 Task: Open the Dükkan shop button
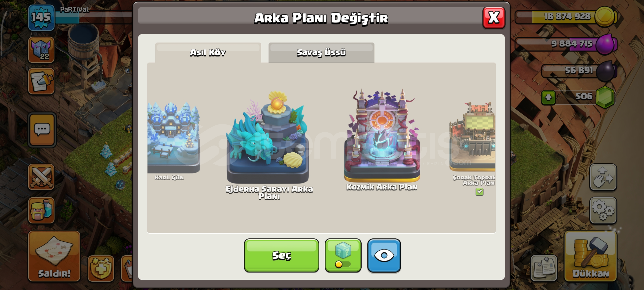click(x=591, y=256)
